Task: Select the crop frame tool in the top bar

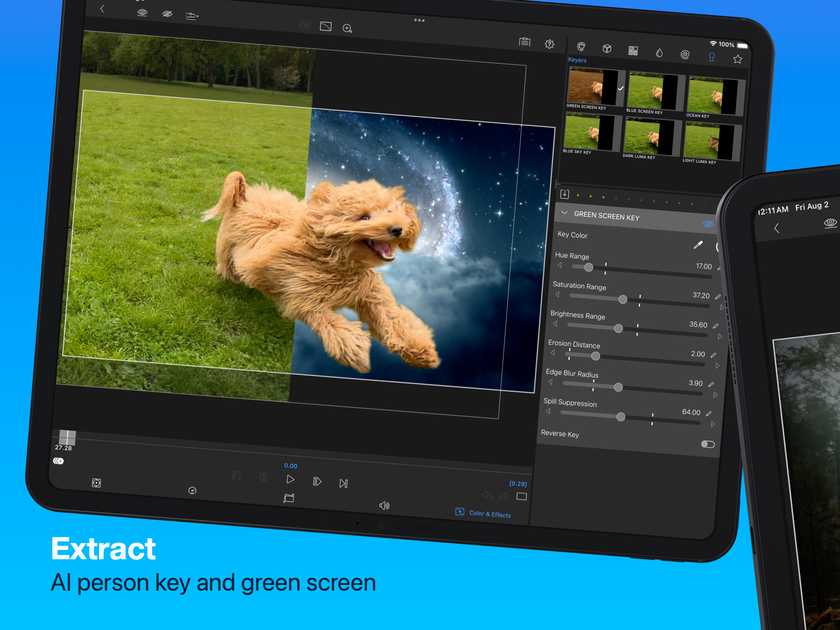Action: (325, 26)
